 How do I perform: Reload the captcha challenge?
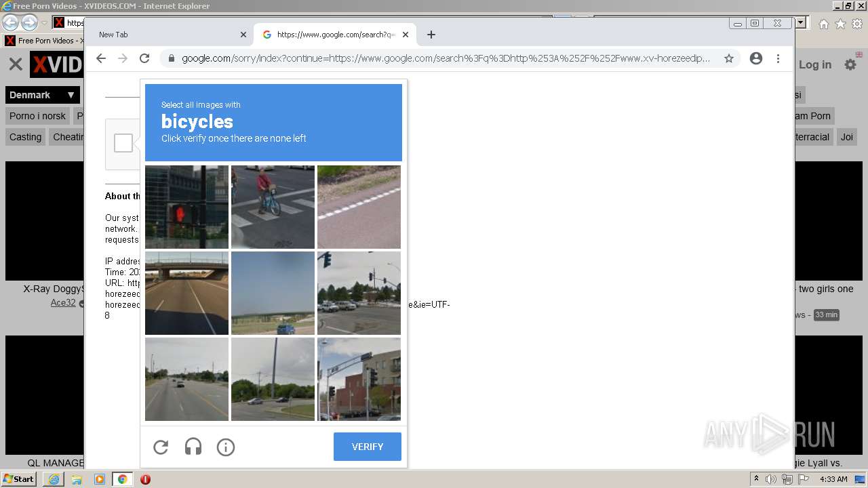161,447
